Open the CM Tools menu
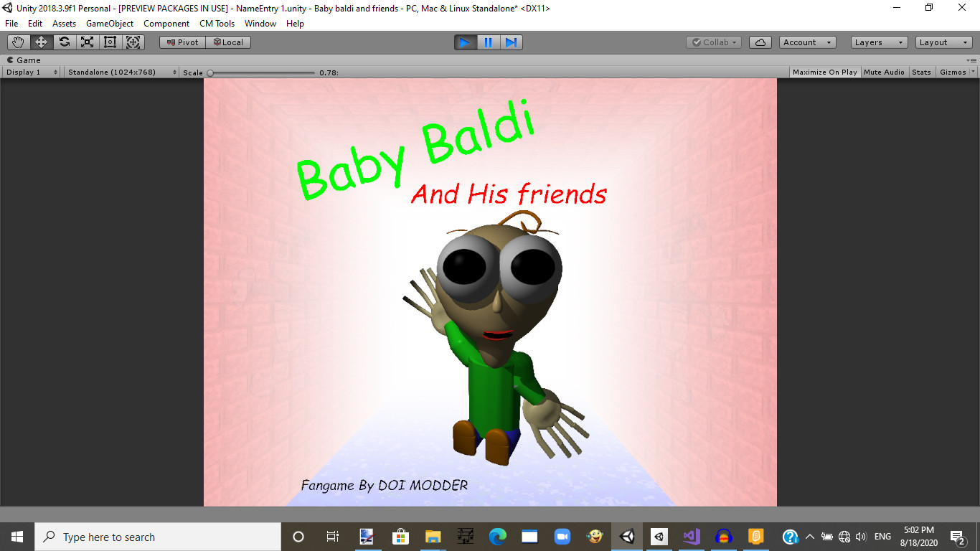Viewport: 980px width, 551px height. [x=216, y=23]
